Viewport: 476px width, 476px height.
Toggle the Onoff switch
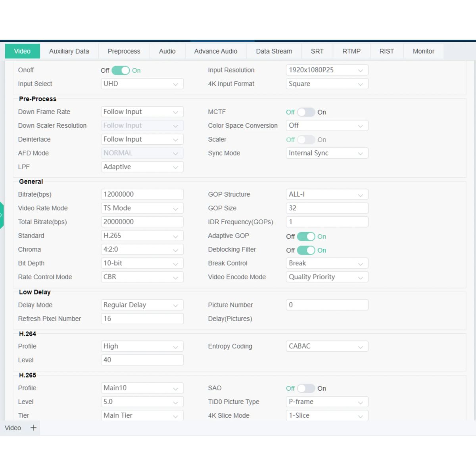coord(121,70)
